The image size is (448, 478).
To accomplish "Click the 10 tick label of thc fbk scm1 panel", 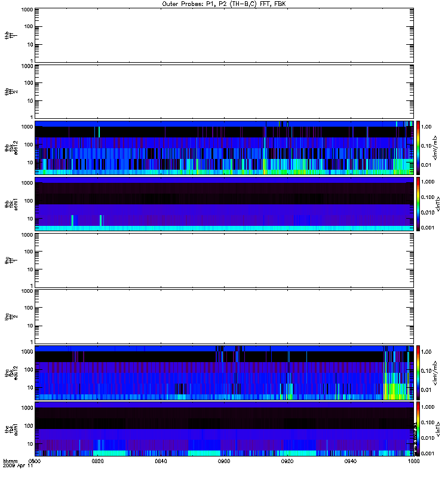I will coord(30,444).
